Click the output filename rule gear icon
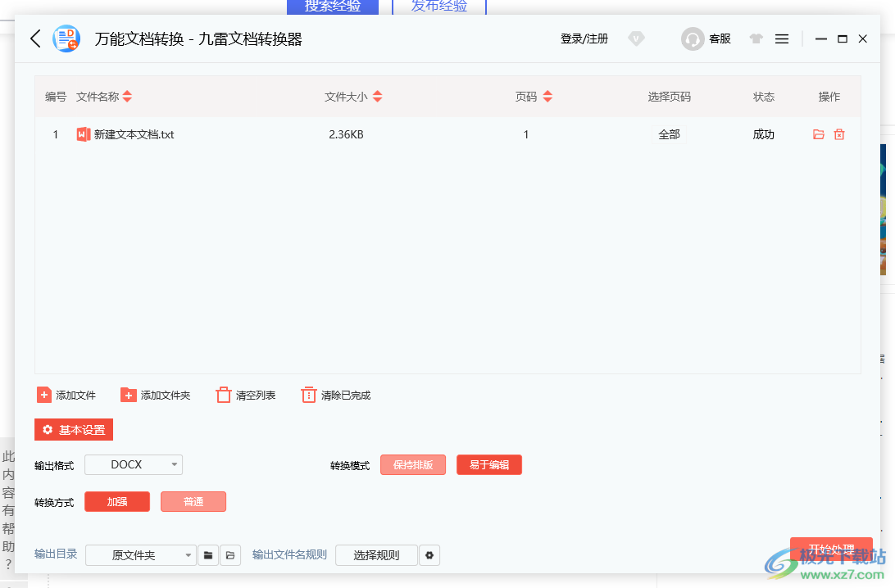This screenshot has height=588, width=895. click(429, 555)
